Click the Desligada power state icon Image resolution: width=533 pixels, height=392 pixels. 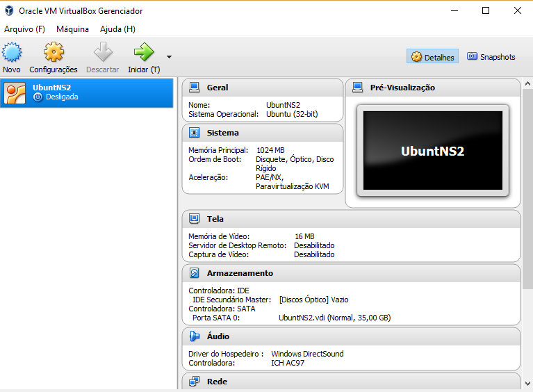38,97
